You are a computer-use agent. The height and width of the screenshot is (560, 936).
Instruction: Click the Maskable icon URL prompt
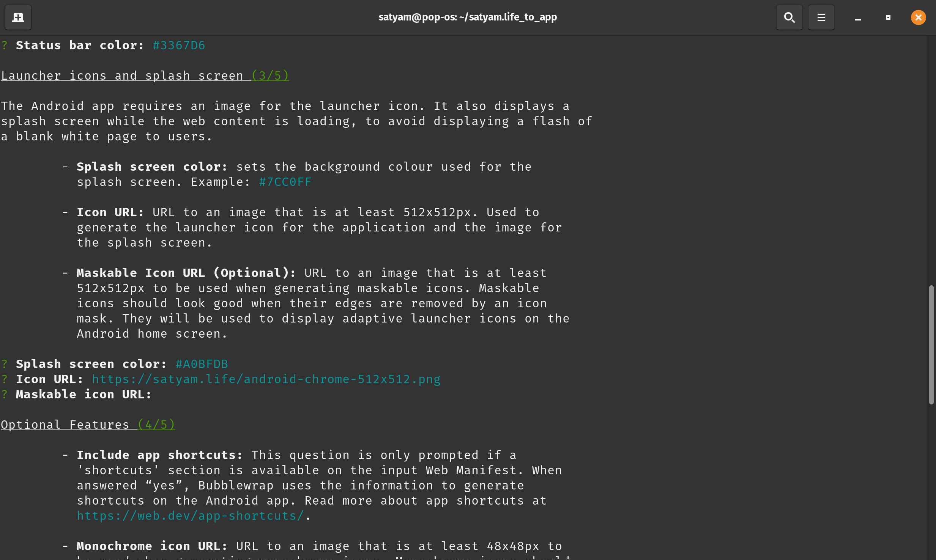point(84,395)
